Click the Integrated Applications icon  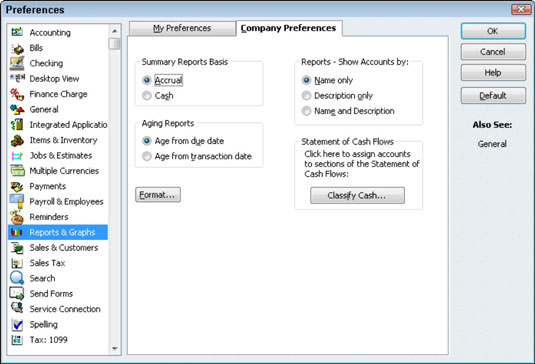coord(17,125)
